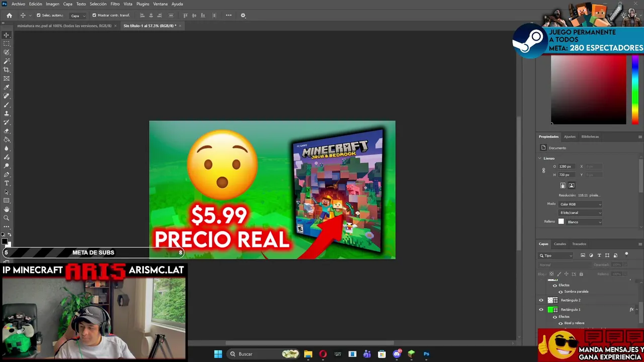Open the Capa auto-select dropdown

[x=78, y=16]
